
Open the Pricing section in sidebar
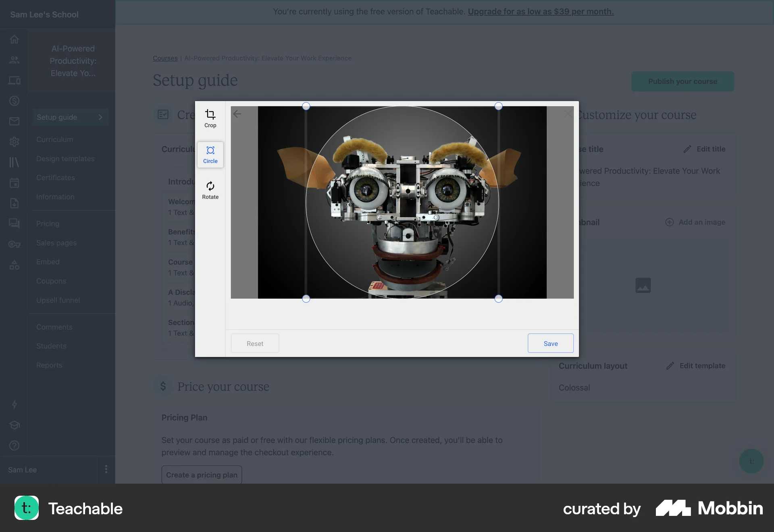(x=48, y=223)
